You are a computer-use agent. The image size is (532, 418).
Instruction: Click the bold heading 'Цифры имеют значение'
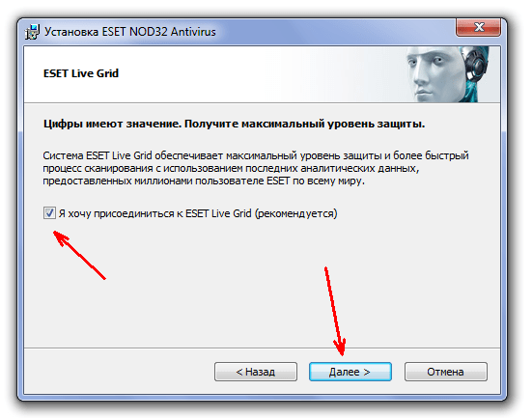(x=112, y=124)
